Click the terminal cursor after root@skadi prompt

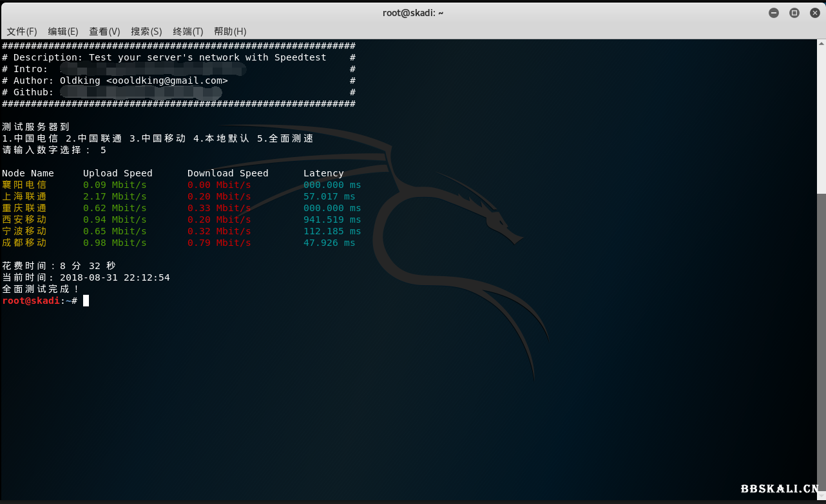tap(86, 301)
